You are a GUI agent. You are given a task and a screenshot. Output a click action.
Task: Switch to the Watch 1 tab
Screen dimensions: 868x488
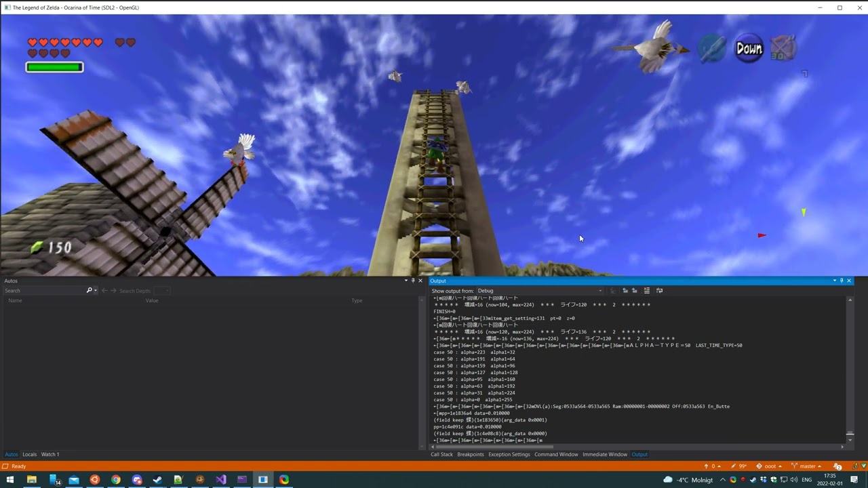[x=50, y=454]
